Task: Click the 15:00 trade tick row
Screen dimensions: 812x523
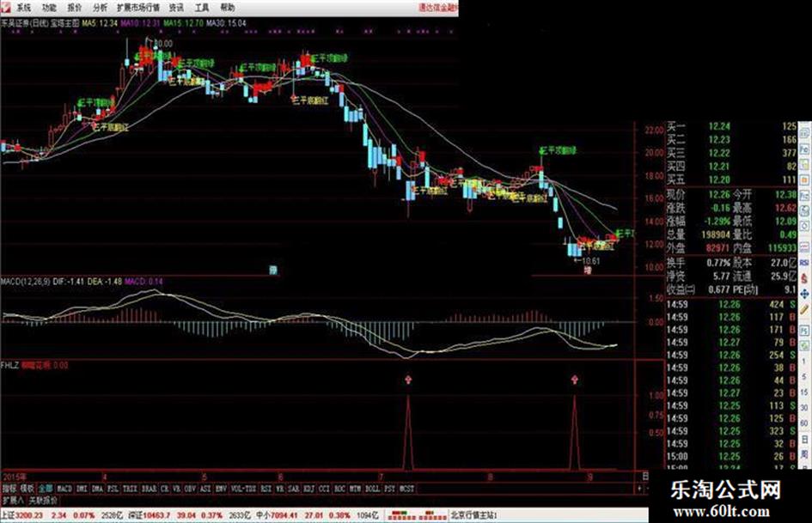Action: point(731,457)
